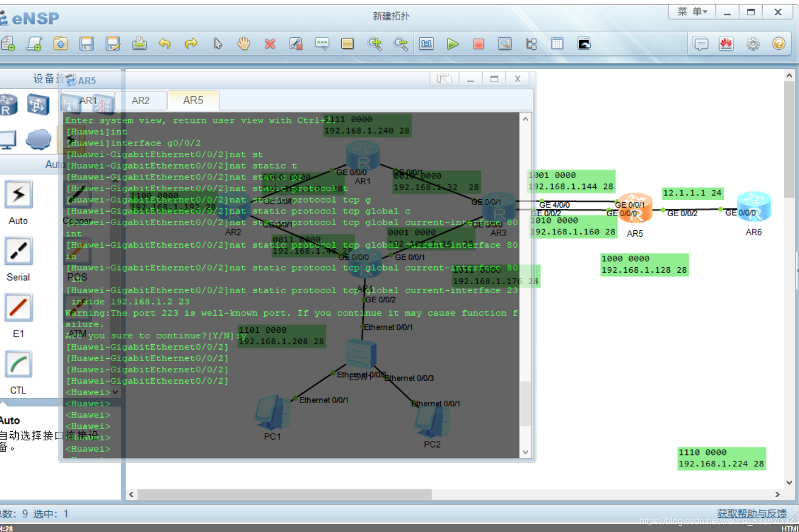Close the AR5 terminal window
The width and height of the screenshot is (799, 532).
(x=517, y=79)
